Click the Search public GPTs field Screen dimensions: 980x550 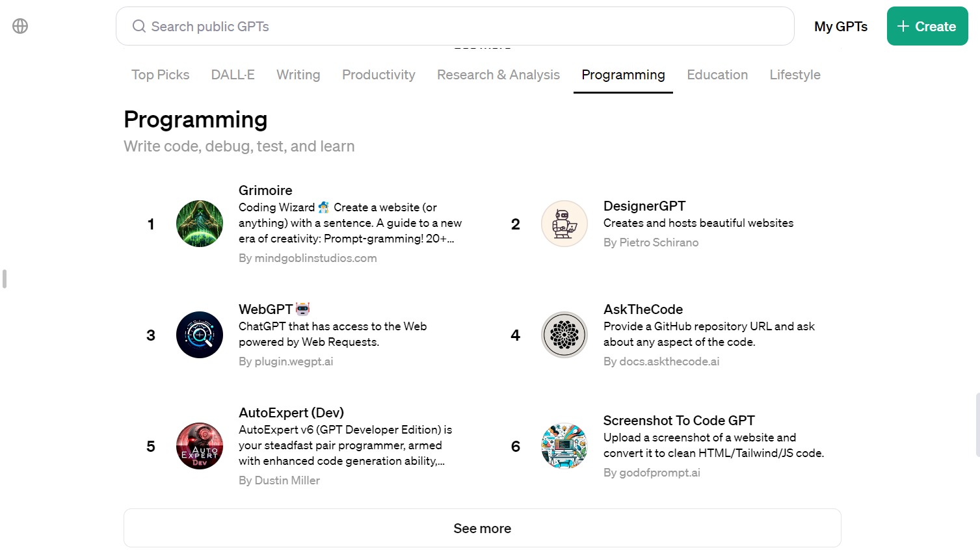point(455,26)
